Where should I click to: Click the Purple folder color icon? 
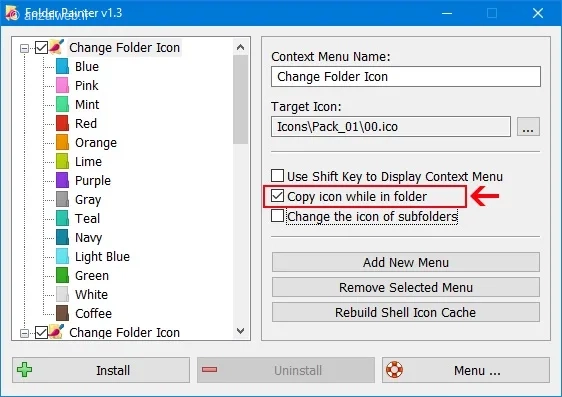[x=62, y=180]
